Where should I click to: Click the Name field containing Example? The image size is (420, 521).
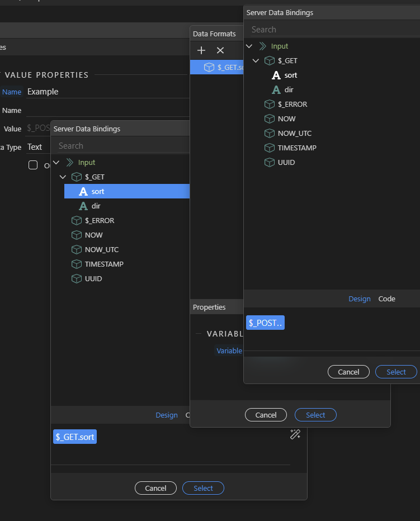click(106, 92)
